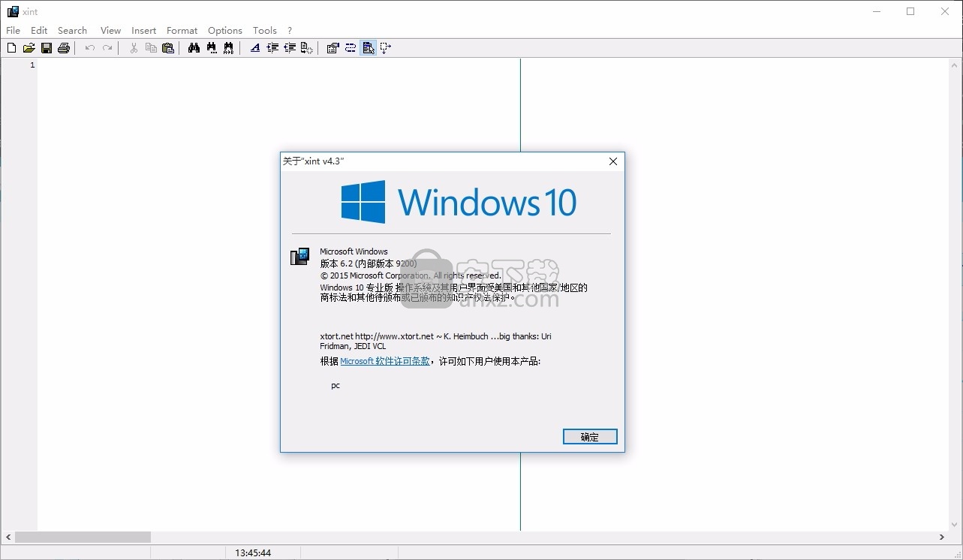Click the Replace A>B binoculars icon
This screenshot has height=560, width=963.
coord(229,48)
